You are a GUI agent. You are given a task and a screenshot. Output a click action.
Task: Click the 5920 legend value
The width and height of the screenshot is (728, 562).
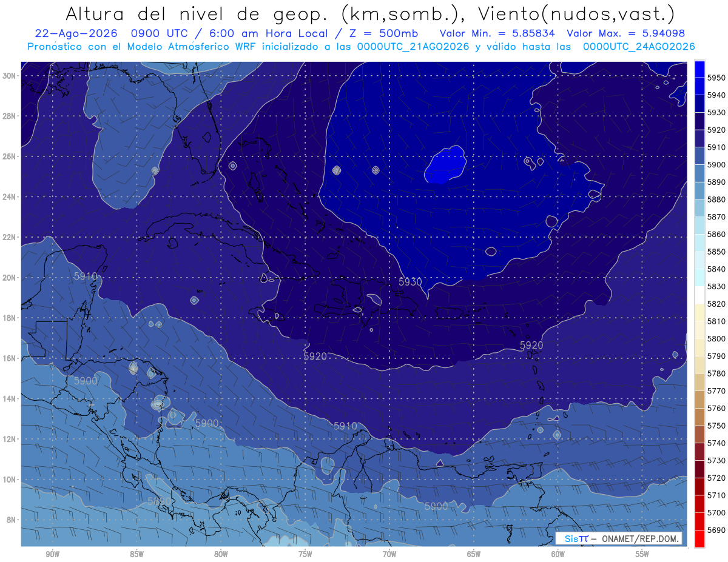tap(717, 130)
